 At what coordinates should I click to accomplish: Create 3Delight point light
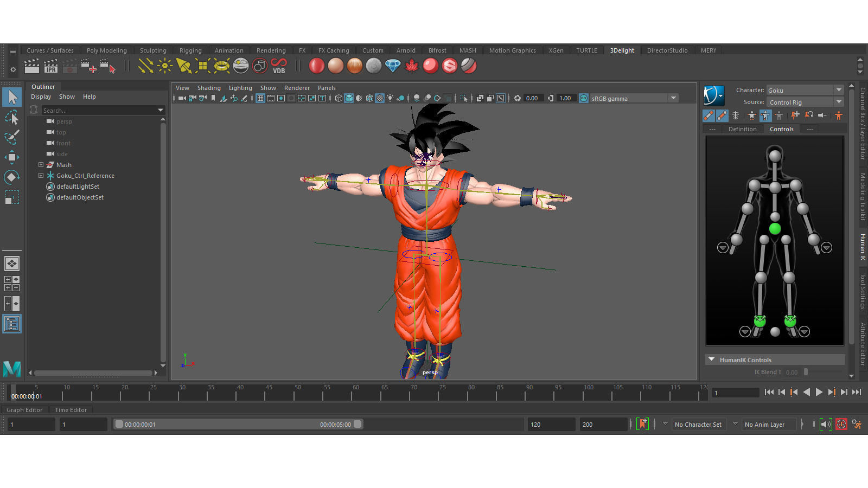coord(164,66)
